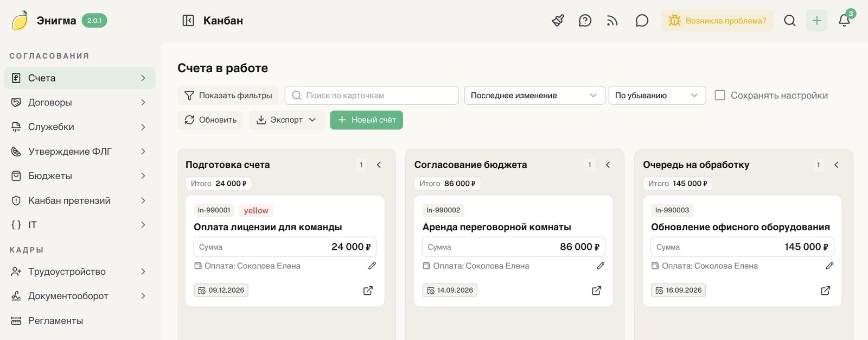This screenshot has width=868, height=340.
Task: Click the Бюджеты sidebar icon
Action: pos(16,176)
